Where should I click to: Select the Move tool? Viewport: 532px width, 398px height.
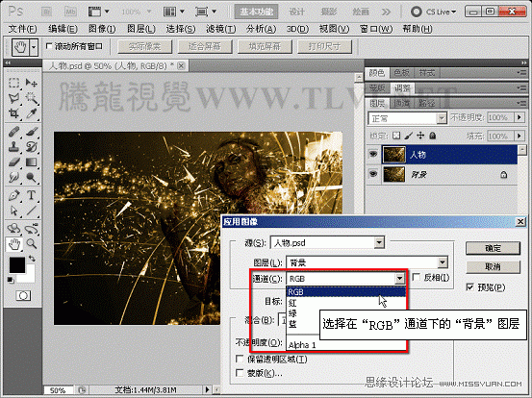point(31,83)
